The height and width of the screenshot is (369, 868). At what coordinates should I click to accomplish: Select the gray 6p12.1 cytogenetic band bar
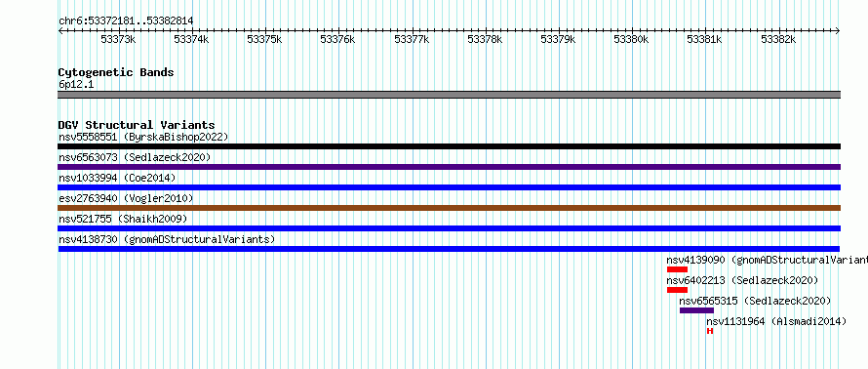pyautogui.click(x=449, y=95)
